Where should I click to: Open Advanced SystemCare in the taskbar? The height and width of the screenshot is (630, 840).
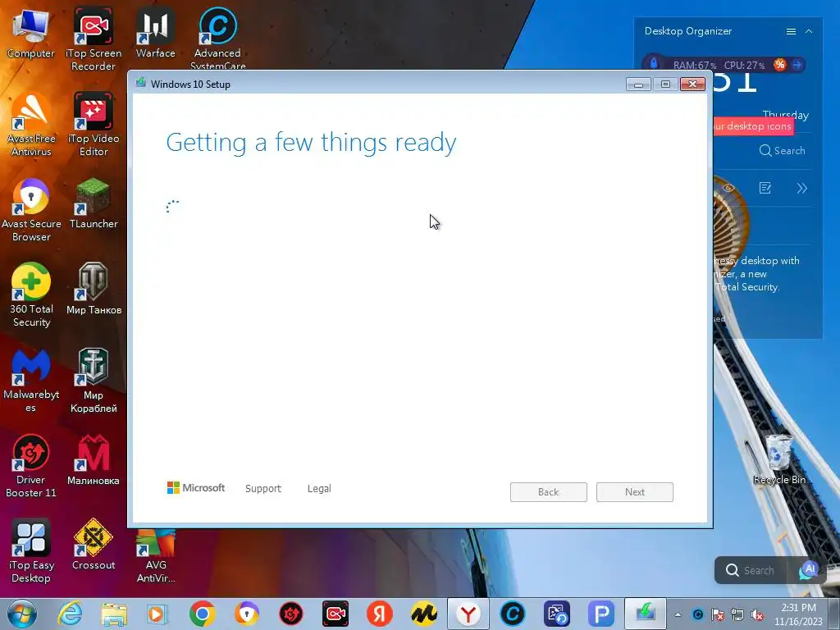(x=512, y=614)
